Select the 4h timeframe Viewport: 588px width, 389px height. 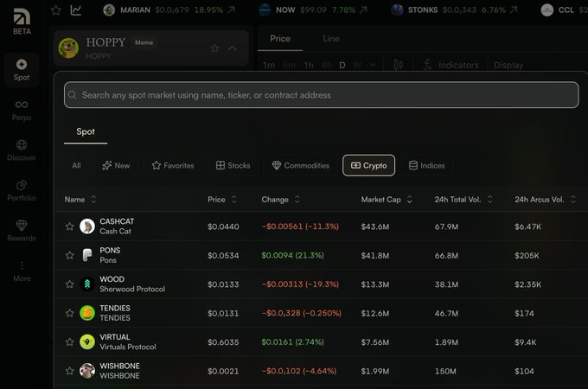coord(326,65)
